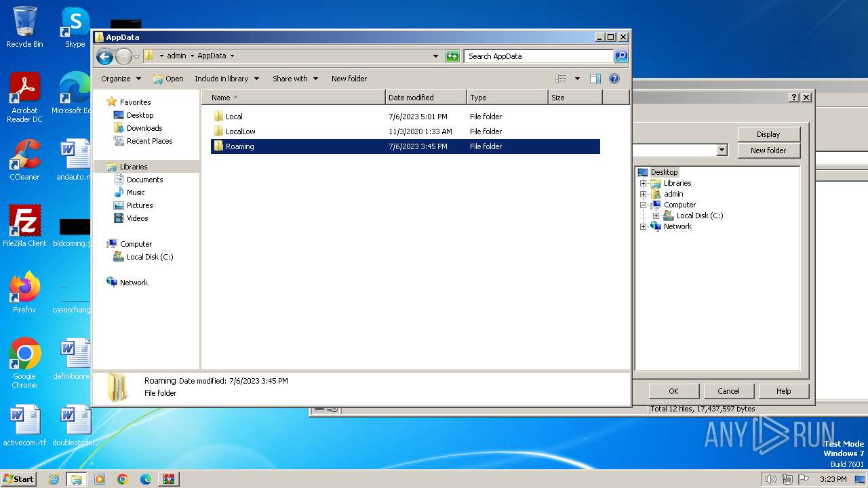This screenshot has height=488, width=868.
Task: Click the Change your view icon
Action: (560, 79)
